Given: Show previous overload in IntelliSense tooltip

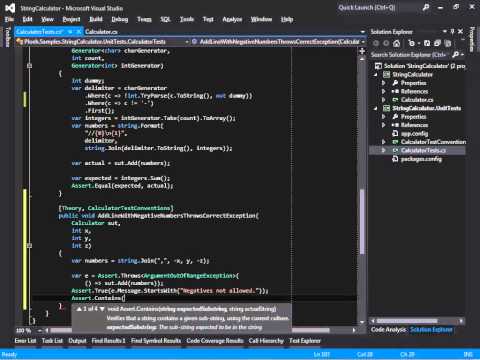Looking at the screenshot, I should 79,309.
